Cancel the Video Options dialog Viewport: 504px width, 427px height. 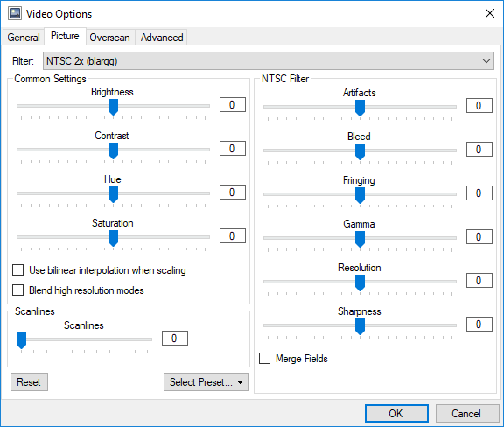click(466, 413)
